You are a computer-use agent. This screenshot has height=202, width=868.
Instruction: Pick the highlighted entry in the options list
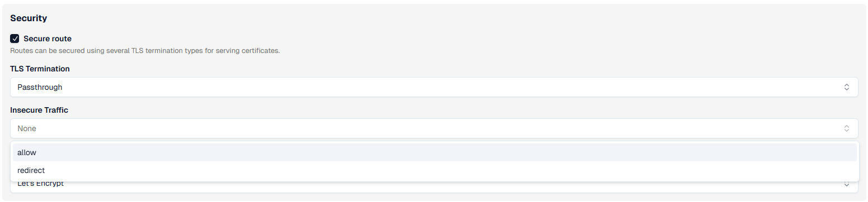coord(434,152)
